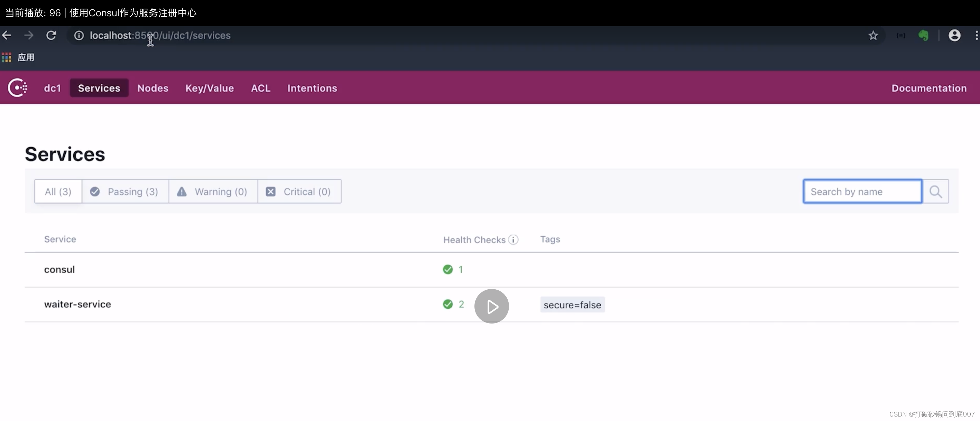Click the green passing check for waiter-service

[x=448, y=304]
